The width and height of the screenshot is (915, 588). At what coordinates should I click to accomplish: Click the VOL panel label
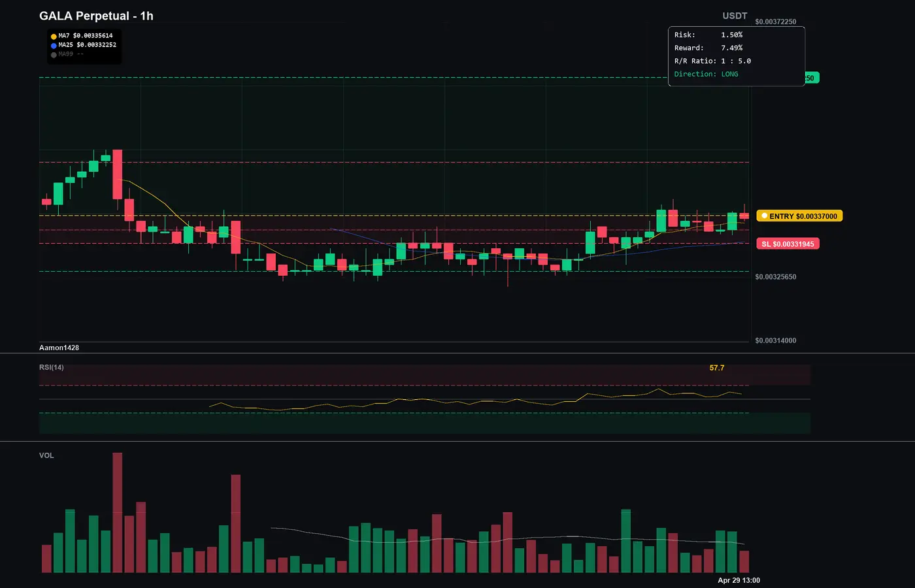46,455
